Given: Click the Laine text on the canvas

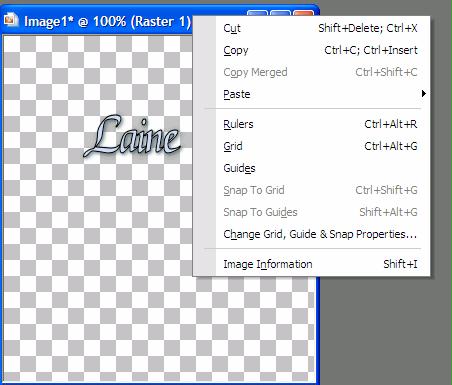Looking at the screenshot, I should [132, 137].
